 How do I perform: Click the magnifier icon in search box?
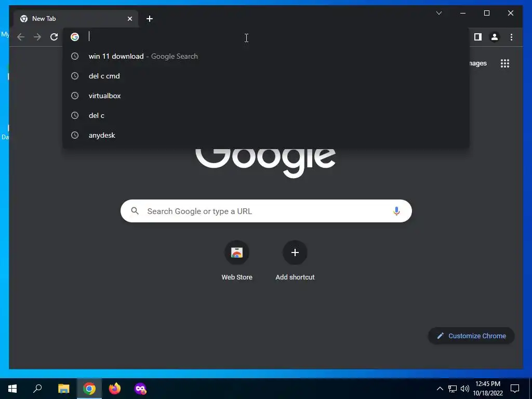point(135,211)
